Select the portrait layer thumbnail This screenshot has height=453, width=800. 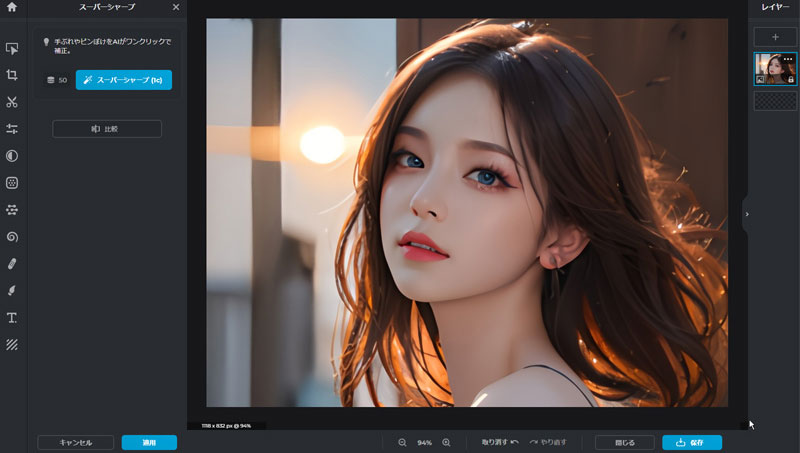click(x=774, y=68)
